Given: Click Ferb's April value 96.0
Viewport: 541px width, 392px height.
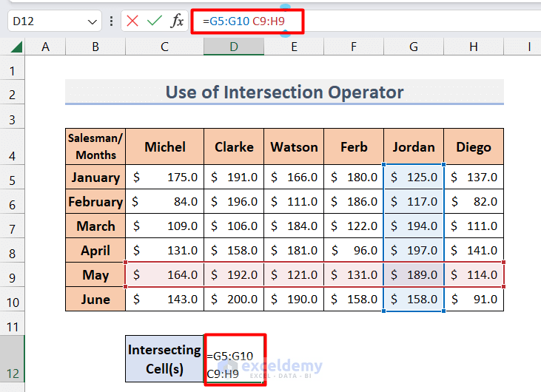Looking at the screenshot, I should click(354, 250).
